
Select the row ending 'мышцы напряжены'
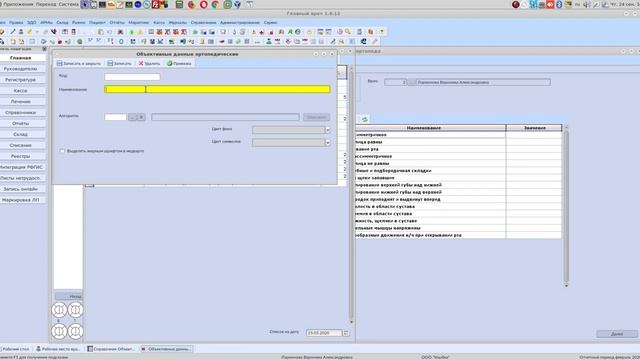[458, 228]
